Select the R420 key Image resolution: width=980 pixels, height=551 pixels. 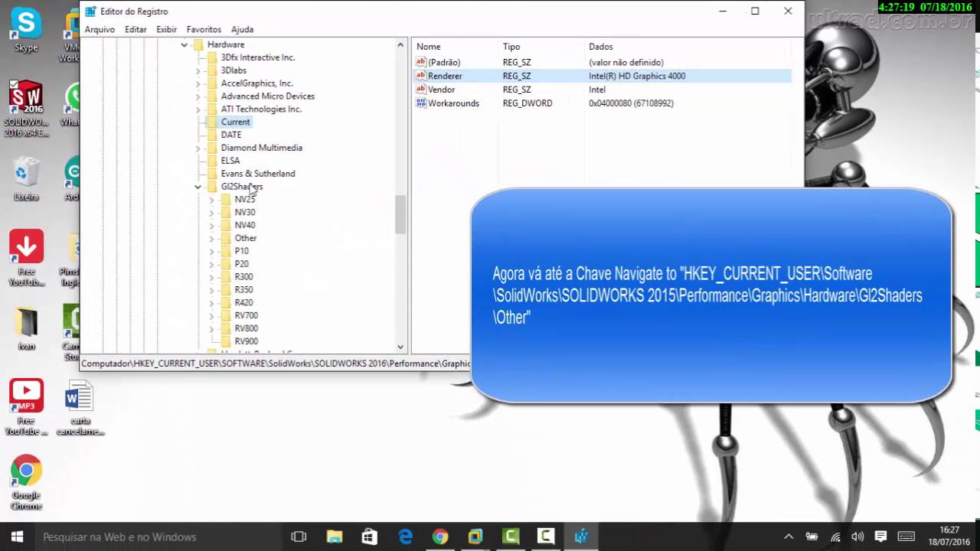pyautogui.click(x=243, y=303)
